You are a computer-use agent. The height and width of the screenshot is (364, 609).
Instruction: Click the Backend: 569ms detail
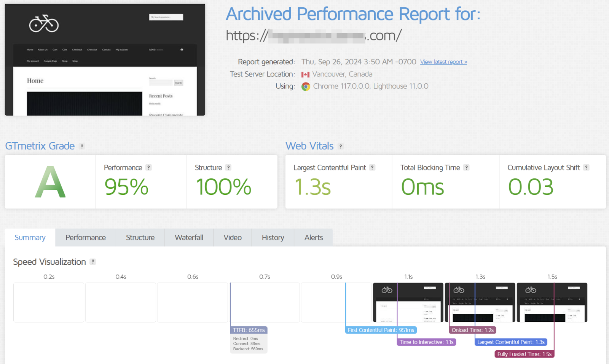click(x=248, y=349)
